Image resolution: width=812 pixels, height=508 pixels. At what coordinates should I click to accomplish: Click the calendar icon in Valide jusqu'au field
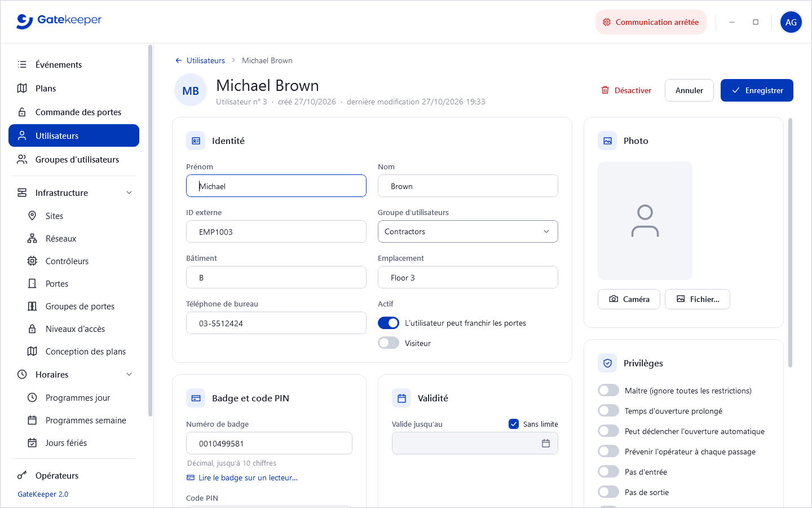tap(546, 444)
